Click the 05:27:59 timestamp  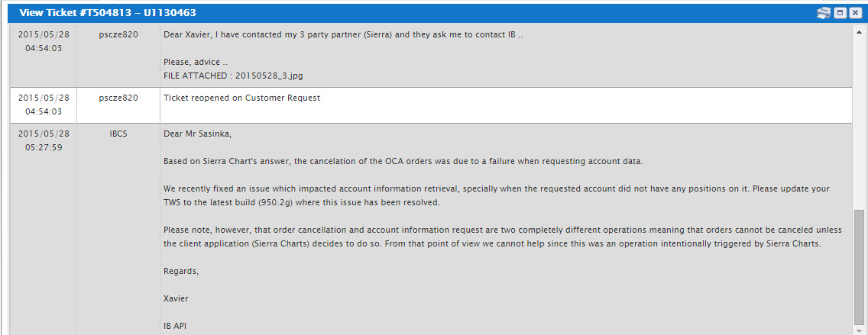[x=44, y=147]
